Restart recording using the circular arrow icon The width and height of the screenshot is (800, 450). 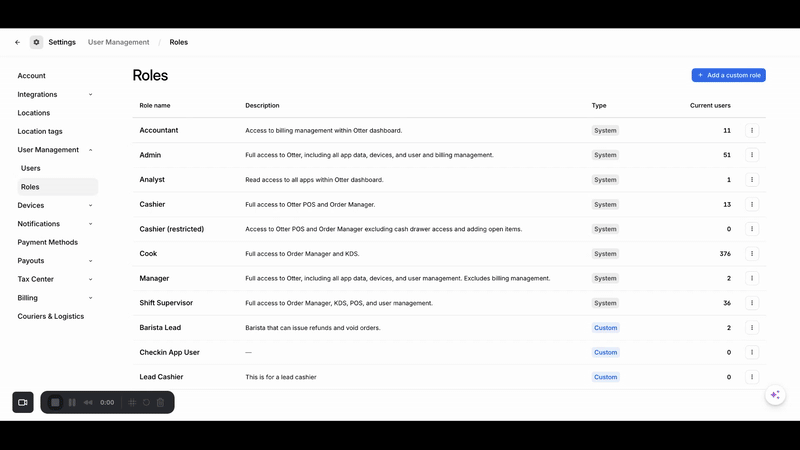click(x=146, y=402)
